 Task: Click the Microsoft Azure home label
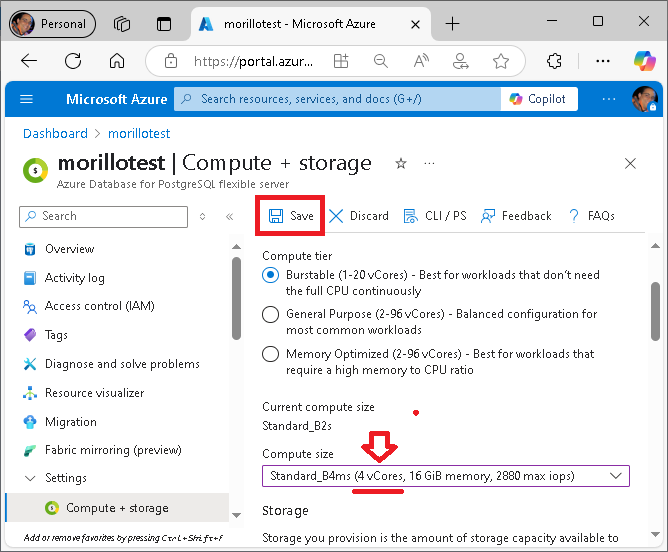(x=116, y=99)
